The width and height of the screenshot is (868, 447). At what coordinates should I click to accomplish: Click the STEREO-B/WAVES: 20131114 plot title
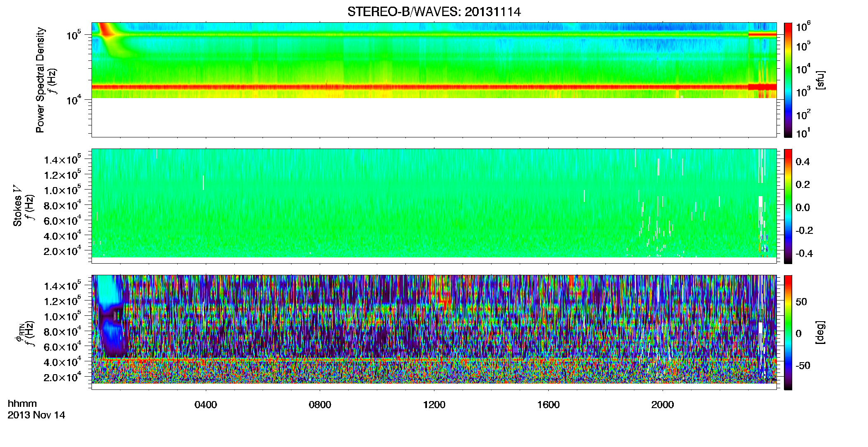coord(434,12)
